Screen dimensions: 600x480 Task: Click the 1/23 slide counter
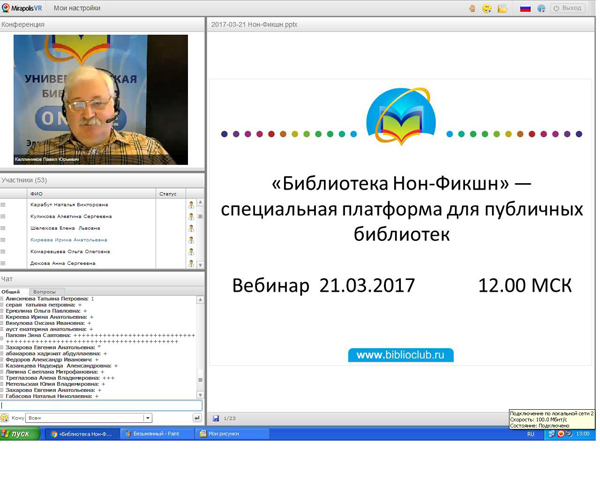pyautogui.click(x=230, y=418)
